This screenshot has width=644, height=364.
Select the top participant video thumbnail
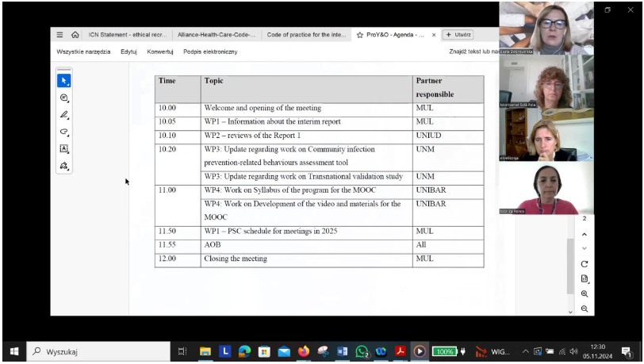click(x=546, y=28)
